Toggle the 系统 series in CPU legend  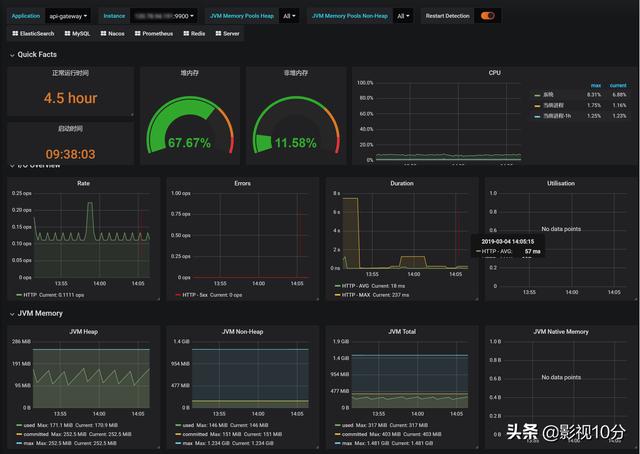point(548,95)
